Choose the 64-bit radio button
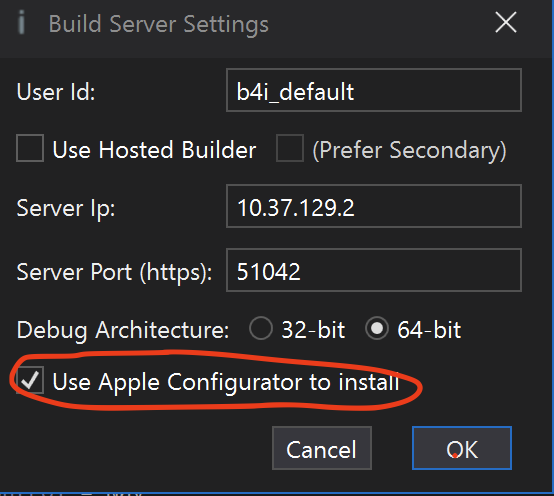 pos(377,328)
